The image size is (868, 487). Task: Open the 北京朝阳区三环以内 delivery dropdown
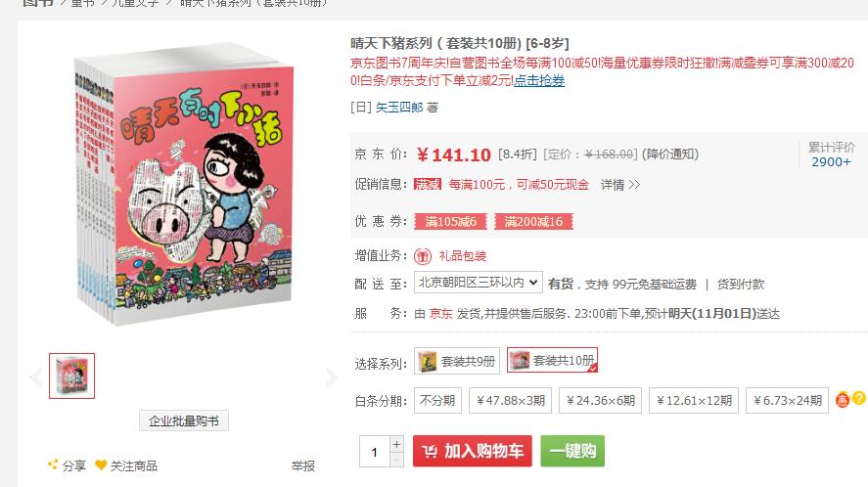(x=479, y=283)
